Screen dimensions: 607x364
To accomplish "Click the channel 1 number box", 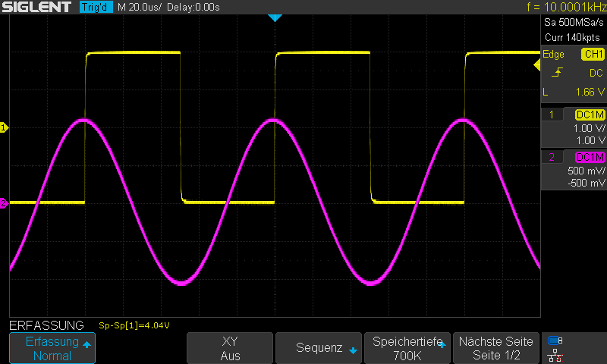I will 552,115.
